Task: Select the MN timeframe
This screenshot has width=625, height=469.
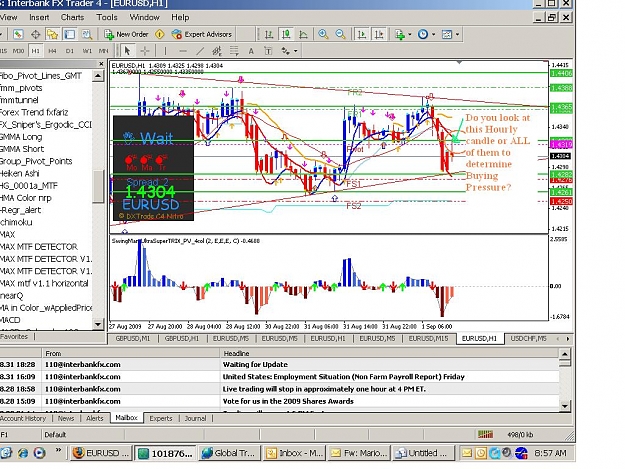Action: point(103,51)
